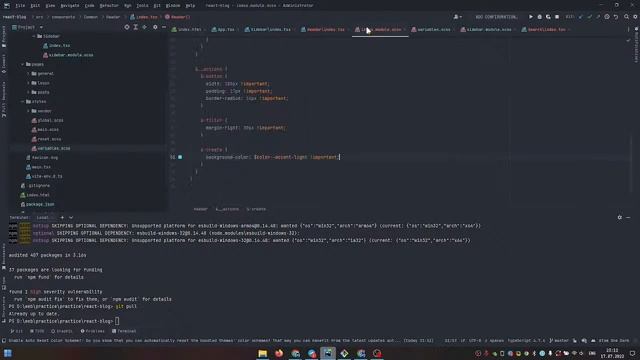Open Windows Start menu
Image resolution: width=640 pixels, height=360 pixels.
click(x=8, y=353)
